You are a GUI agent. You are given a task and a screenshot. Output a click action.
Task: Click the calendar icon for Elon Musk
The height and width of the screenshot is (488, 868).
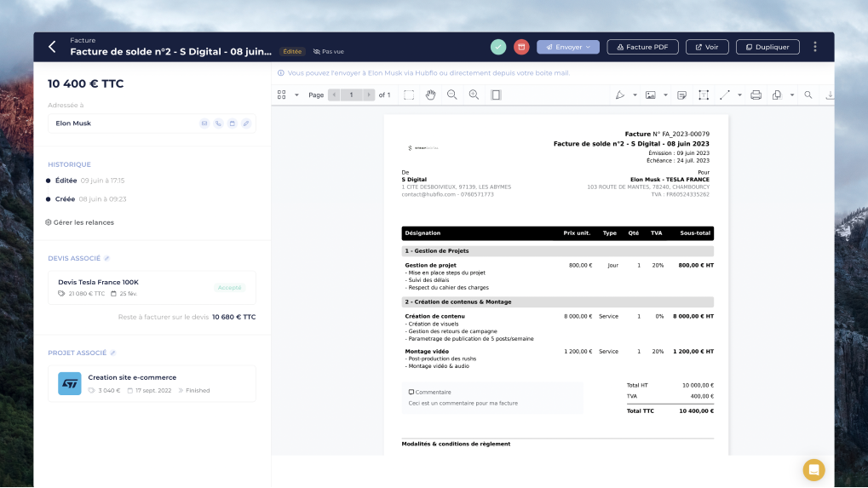tap(232, 123)
